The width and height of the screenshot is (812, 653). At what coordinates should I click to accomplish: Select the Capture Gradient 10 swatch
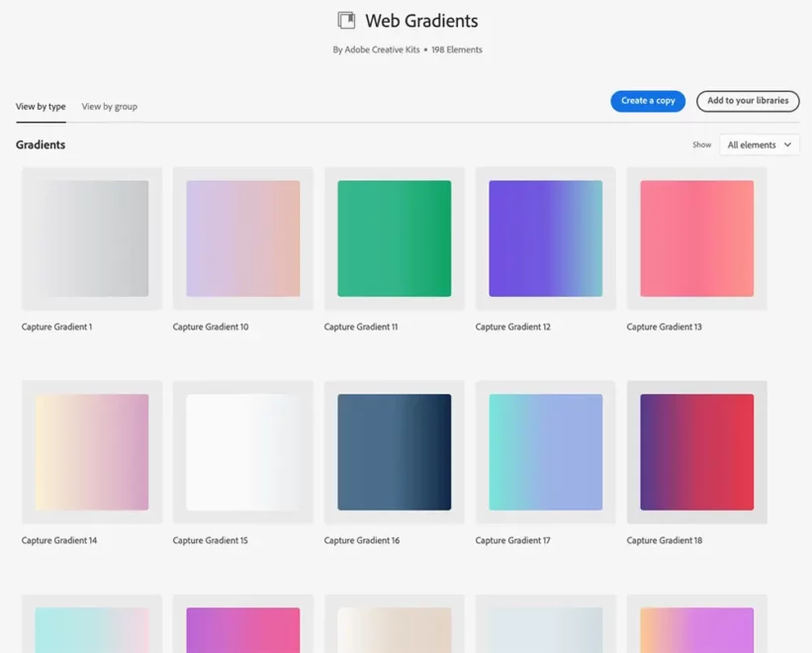coord(242,237)
